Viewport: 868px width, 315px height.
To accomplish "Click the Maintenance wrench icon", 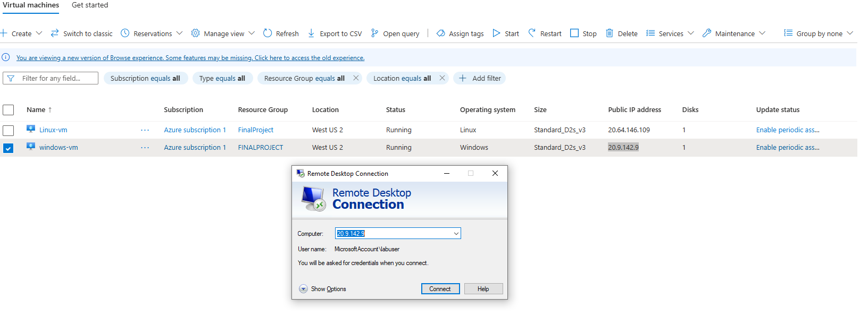I will pos(706,33).
